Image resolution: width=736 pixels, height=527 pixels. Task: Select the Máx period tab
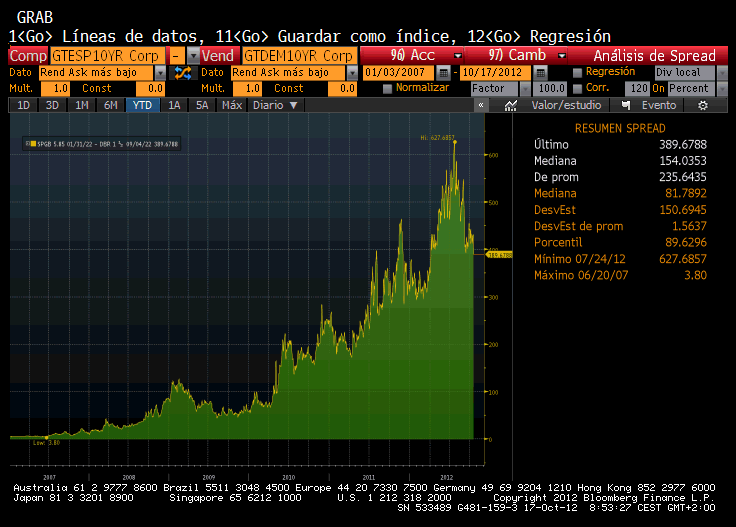pyautogui.click(x=232, y=105)
